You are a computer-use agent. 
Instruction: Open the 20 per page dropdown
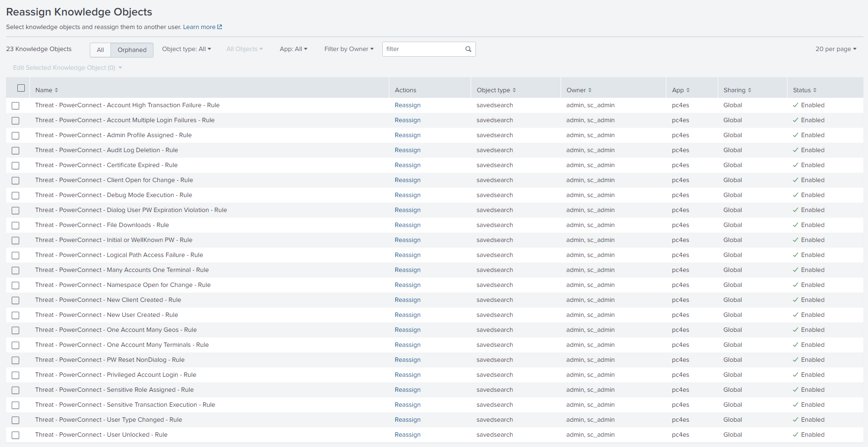(836, 49)
